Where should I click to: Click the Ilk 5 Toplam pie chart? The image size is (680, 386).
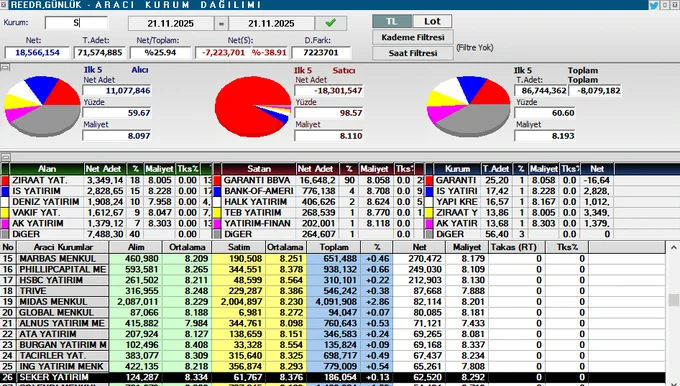coord(468,106)
